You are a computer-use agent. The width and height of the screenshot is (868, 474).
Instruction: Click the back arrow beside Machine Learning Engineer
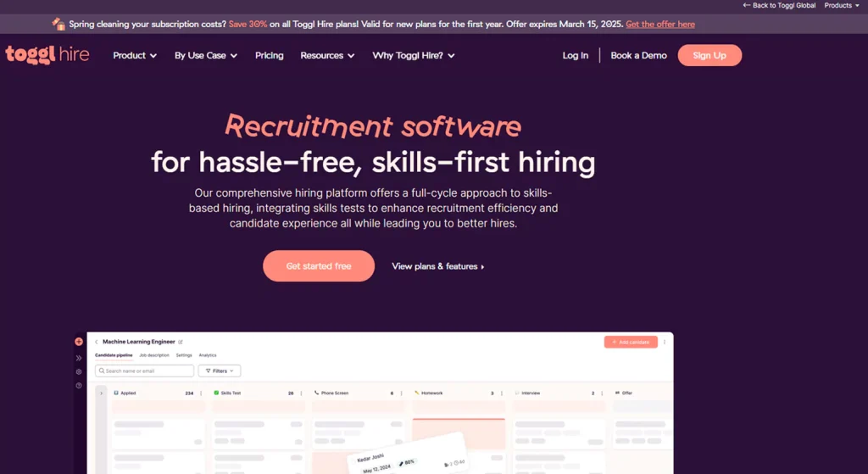97,342
